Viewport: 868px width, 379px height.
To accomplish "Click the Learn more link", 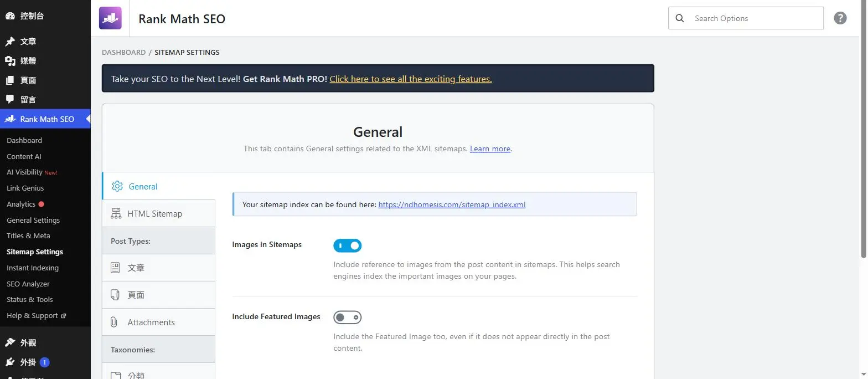I will [x=490, y=148].
